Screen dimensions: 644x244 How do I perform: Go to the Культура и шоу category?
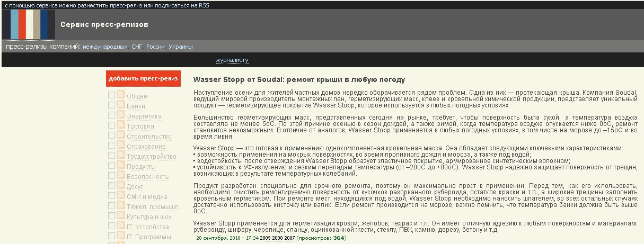click(x=149, y=217)
